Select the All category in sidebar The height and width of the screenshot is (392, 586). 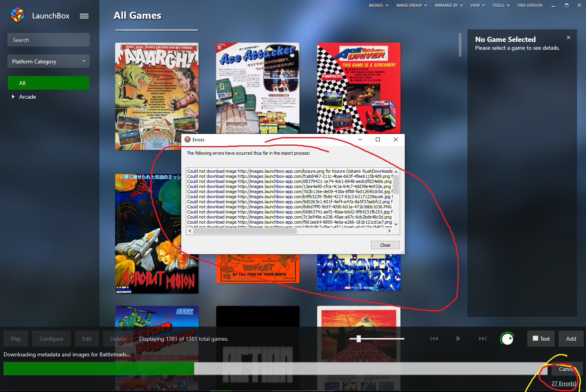coord(49,83)
